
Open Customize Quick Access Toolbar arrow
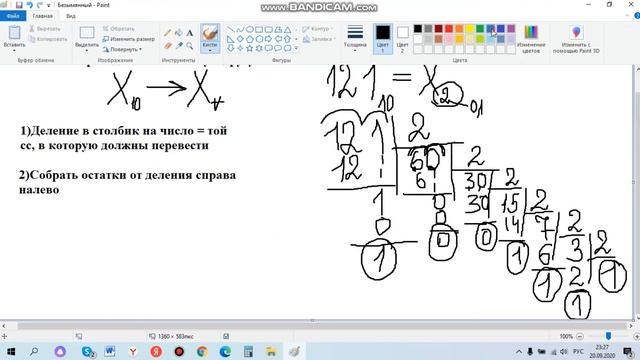click(49, 5)
